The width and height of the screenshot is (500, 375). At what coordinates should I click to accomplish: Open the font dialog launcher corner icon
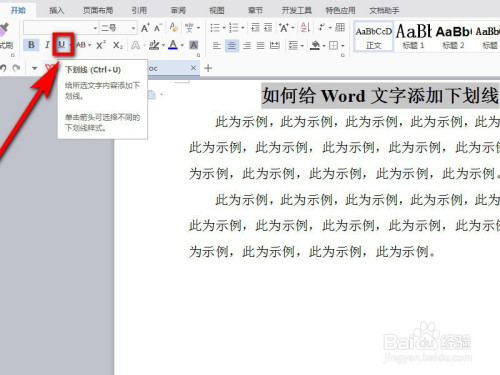(x=198, y=55)
